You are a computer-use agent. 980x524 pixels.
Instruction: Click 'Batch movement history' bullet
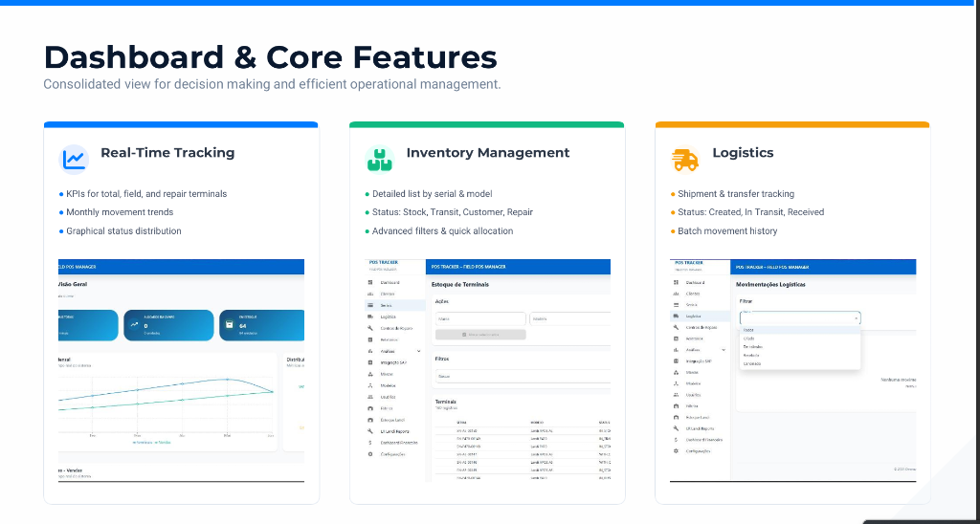727,231
